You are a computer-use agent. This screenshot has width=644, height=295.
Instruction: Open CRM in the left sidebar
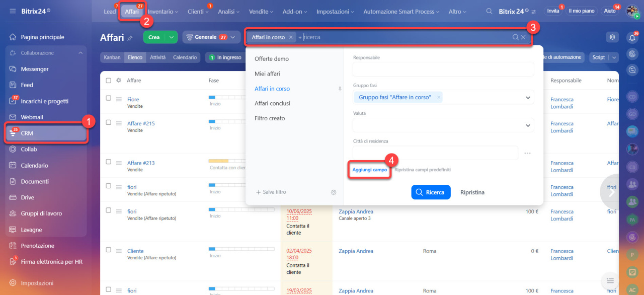(x=46, y=133)
